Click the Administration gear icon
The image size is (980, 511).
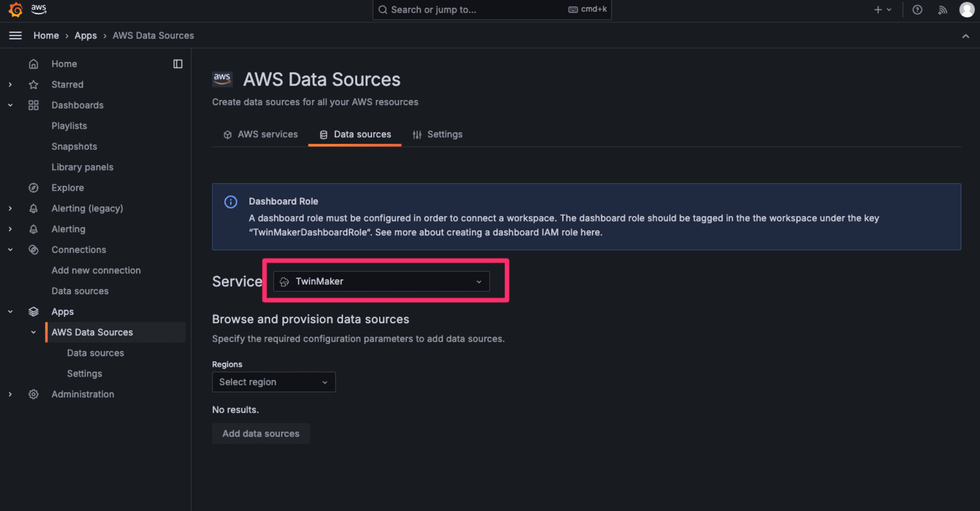33,394
